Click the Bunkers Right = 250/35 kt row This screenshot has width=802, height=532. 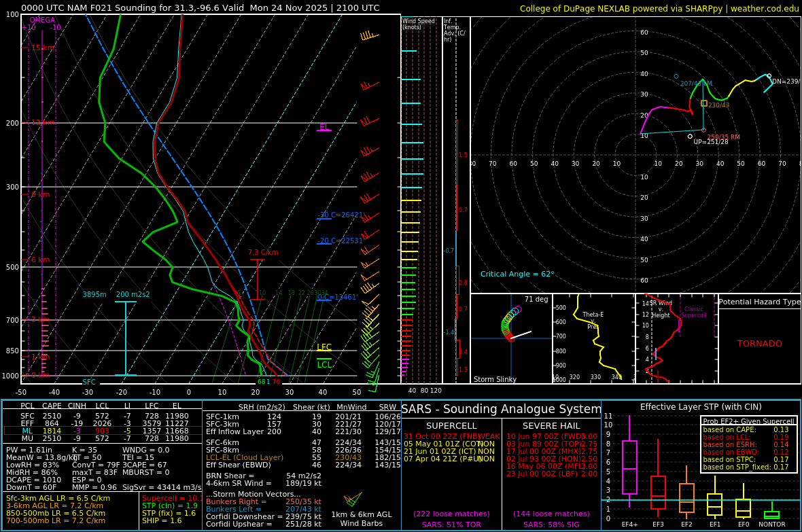click(264, 501)
